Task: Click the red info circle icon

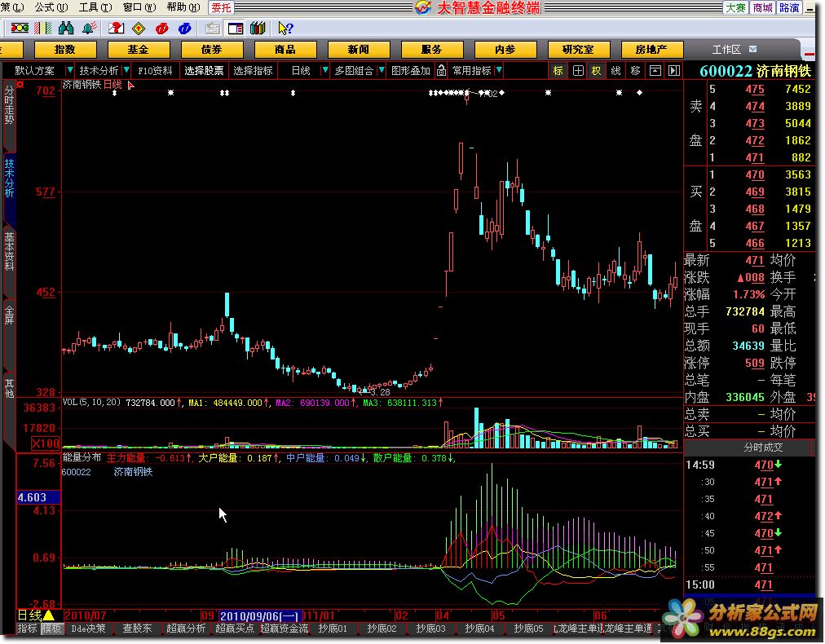Action: (162, 28)
